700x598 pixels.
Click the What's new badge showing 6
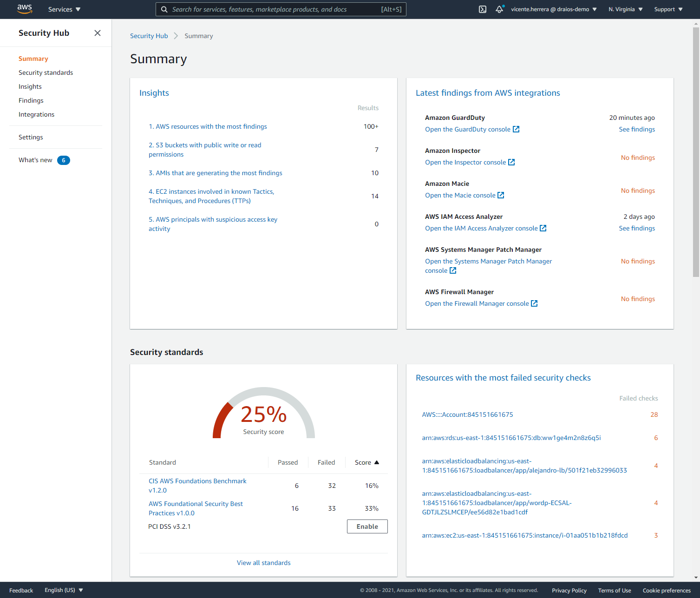pos(64,160)
